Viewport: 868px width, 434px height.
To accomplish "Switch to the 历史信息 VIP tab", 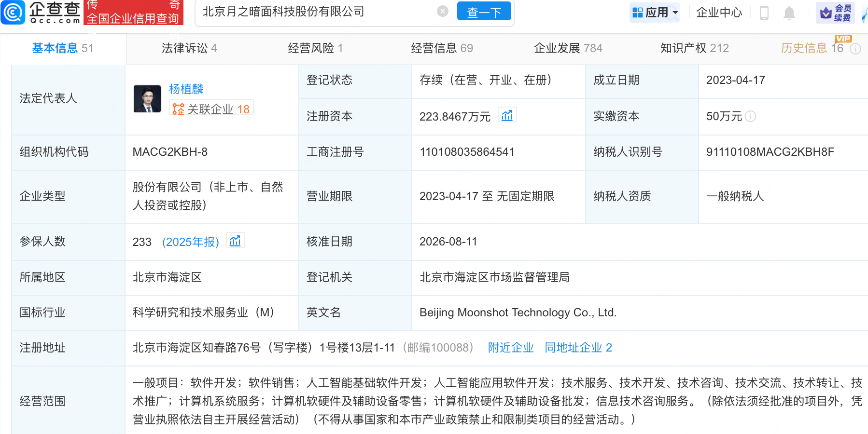I will click(x=812, y=48).
